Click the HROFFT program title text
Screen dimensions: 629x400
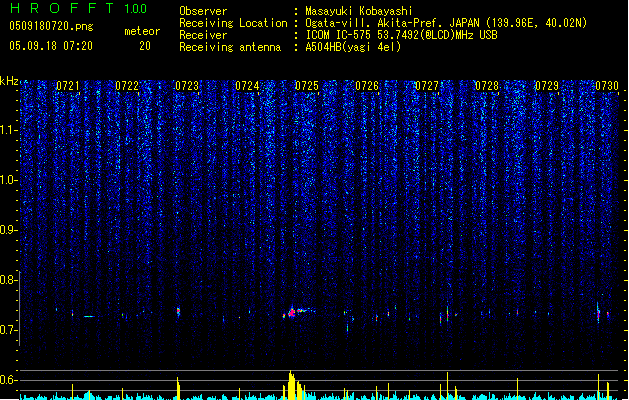pyautogui.click(x=62, y=8)
